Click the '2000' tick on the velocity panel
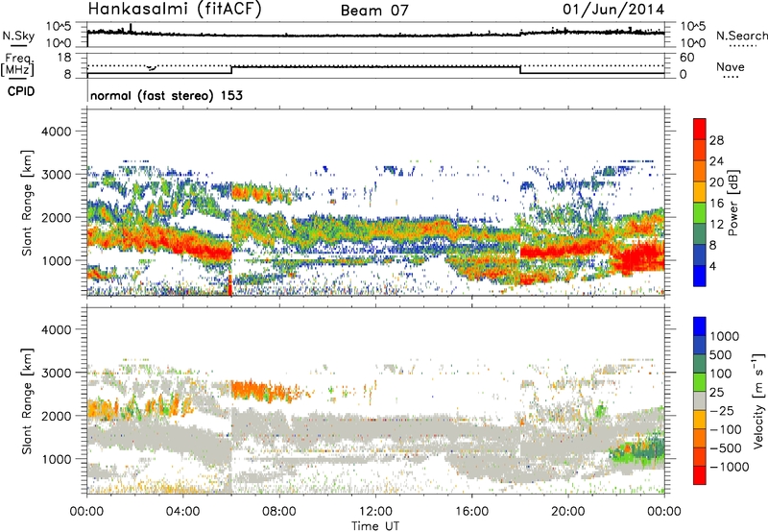Image resolution: width=768 pixels, height=532 pixels. coord(56,416)
